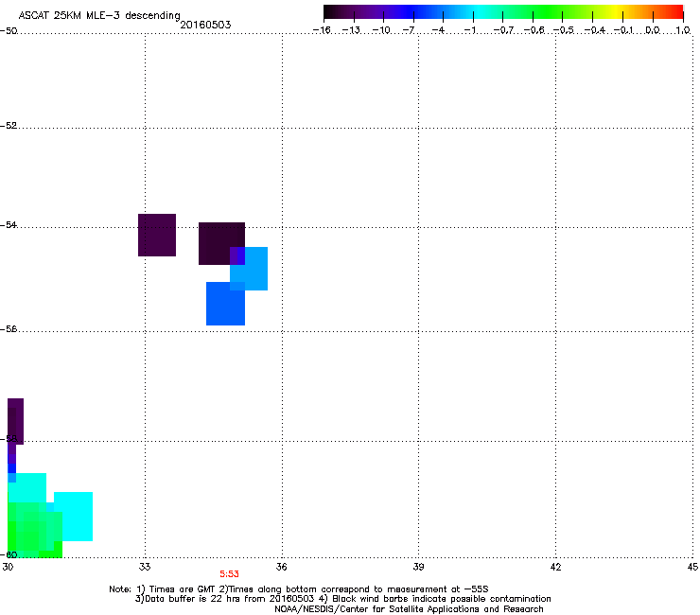700x615 pixels.
Task: Click the -56 latitude axis label
Action: click(9, 328)
